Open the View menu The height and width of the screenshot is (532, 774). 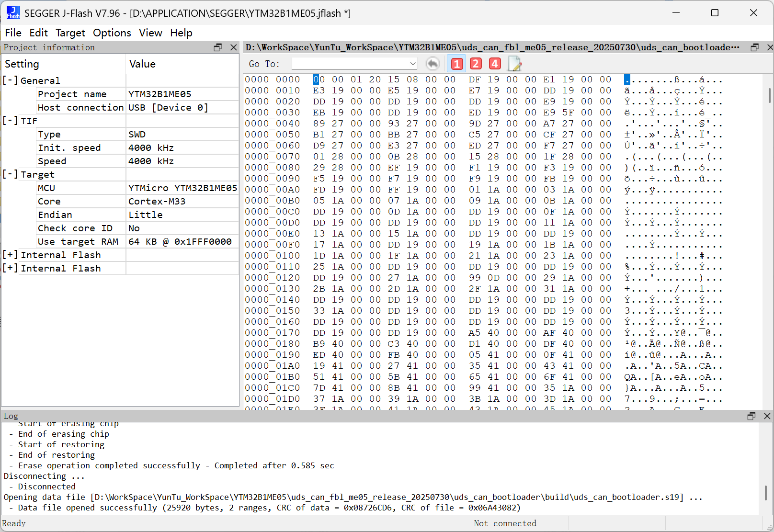[150, 33]
